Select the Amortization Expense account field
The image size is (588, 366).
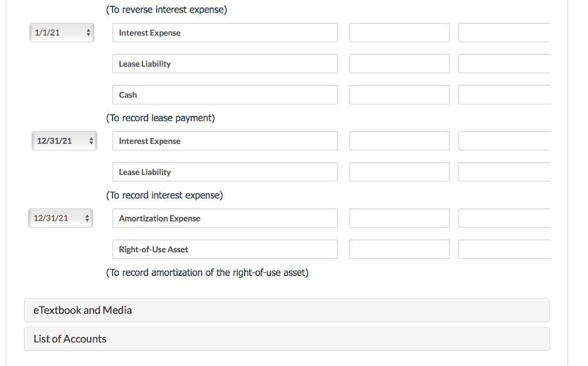225,218
